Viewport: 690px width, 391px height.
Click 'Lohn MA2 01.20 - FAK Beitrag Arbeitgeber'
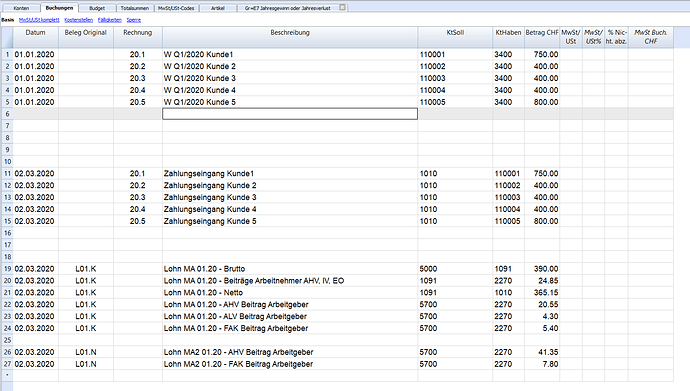pyautogui.click(x=290, y=364)
